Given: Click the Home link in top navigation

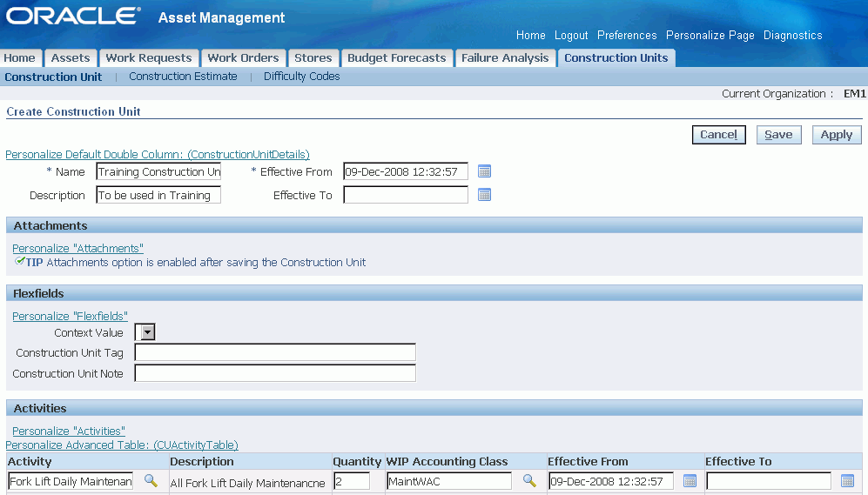Looking at the screenshot, I should point(530,36).
